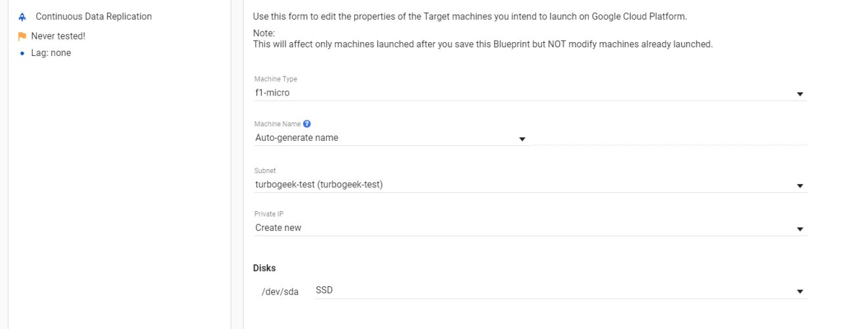The height and width of the screenshot is (329, 868).
Task: Open the Create new Private IP selector
Action: [531, 228]
